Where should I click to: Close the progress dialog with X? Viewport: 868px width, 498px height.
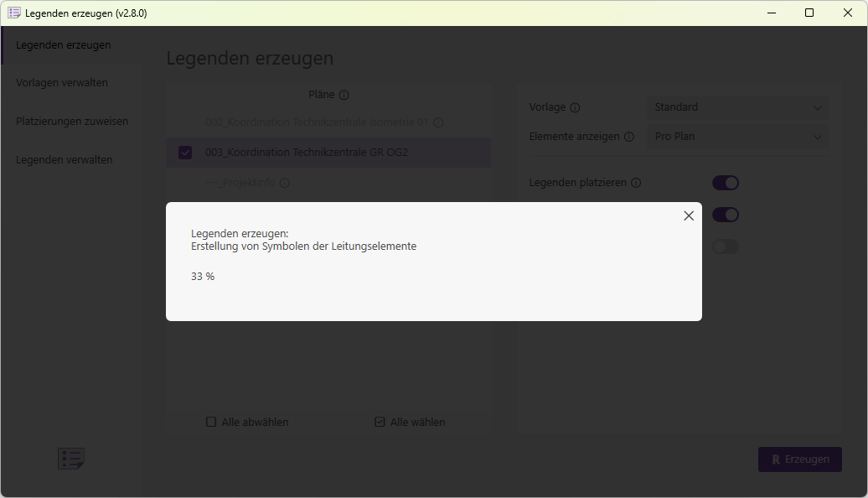(689, 215)
